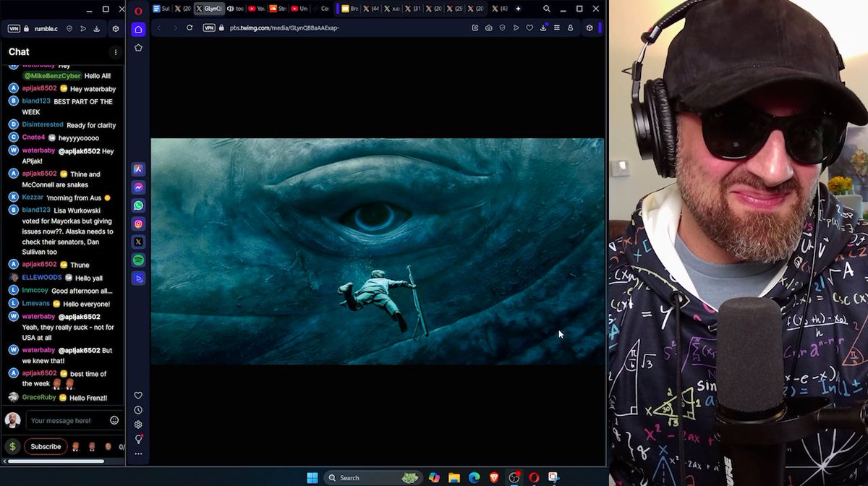Take a snapshot with camera icon

(x=489, y=27)
